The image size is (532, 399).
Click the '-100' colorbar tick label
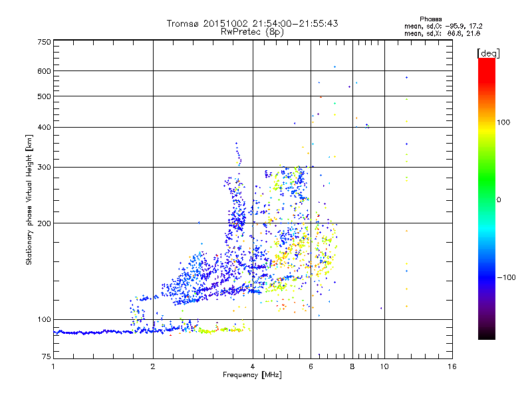[506, 277]
